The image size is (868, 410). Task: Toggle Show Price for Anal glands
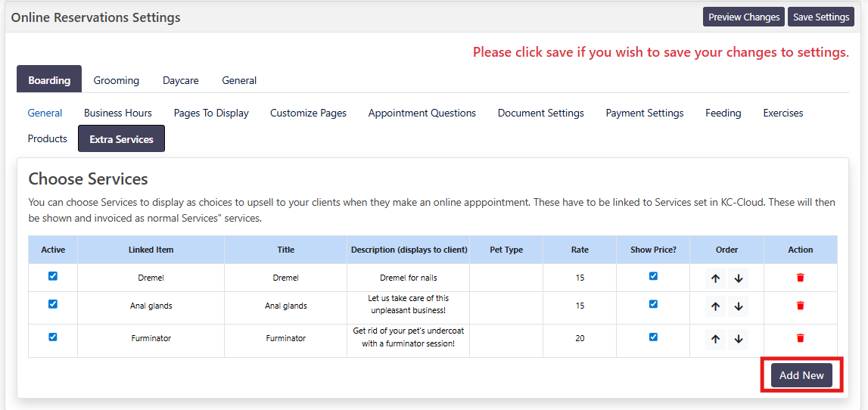(653, 304)
